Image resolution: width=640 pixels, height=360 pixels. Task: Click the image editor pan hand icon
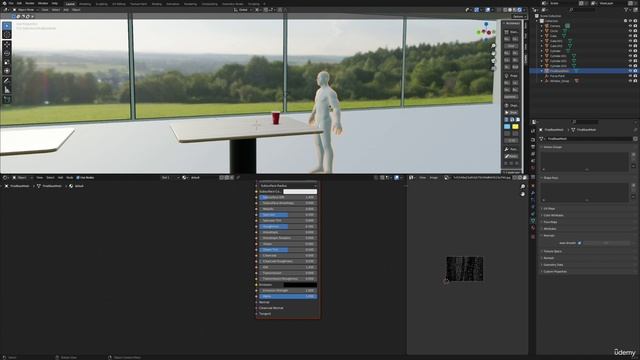[523, 194]
